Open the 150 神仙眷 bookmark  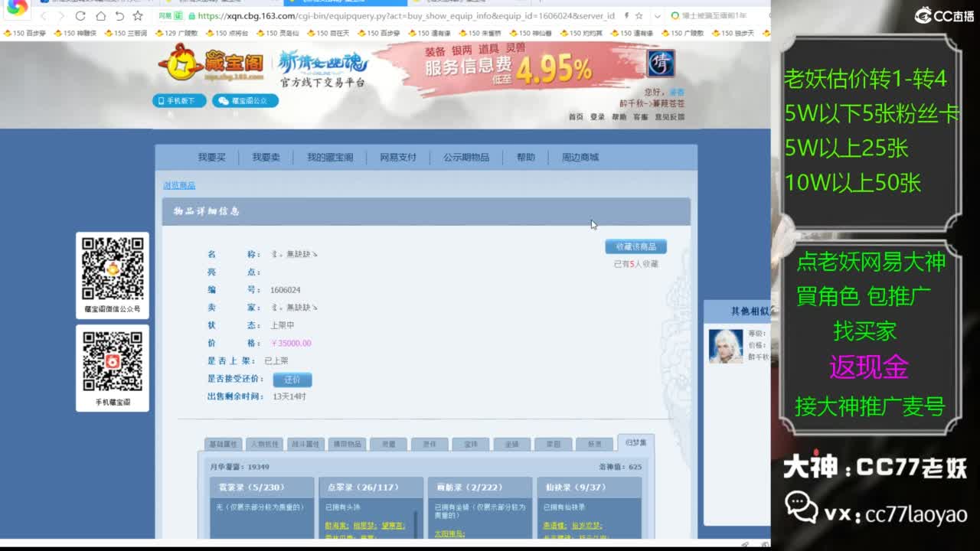click(531, 33)
